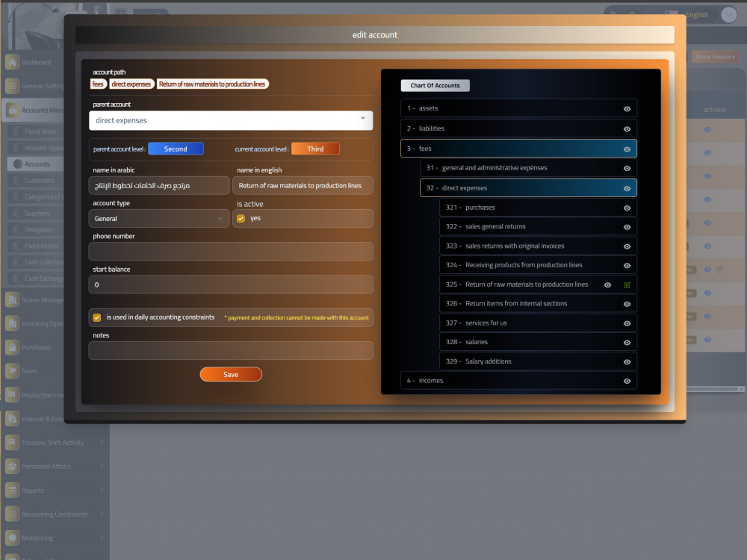Click the notes input field

(x=231, y=350)
